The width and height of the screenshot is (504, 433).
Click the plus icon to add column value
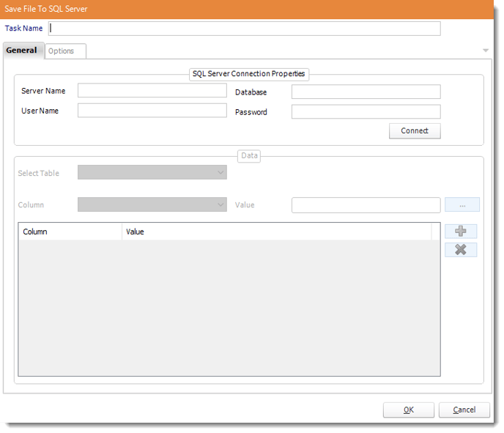(x=461, y=231)
